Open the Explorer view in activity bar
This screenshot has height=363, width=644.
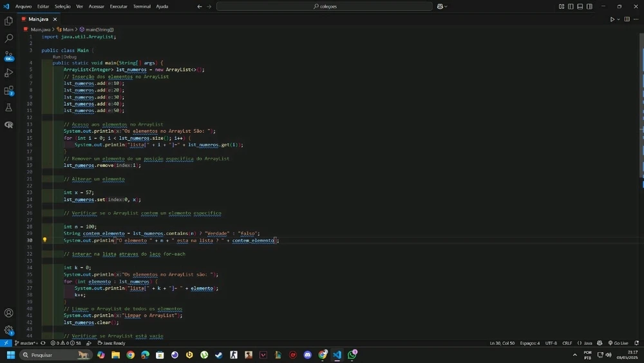8,21
